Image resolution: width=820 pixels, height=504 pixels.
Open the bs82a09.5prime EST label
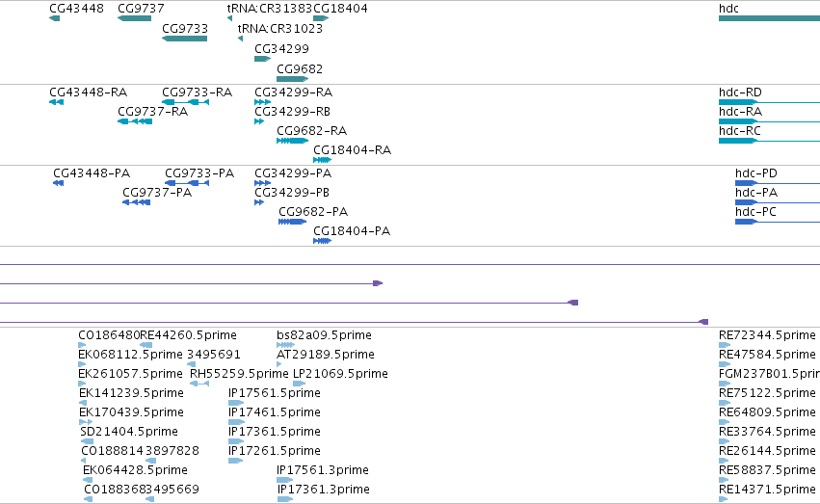pos(324,335)
